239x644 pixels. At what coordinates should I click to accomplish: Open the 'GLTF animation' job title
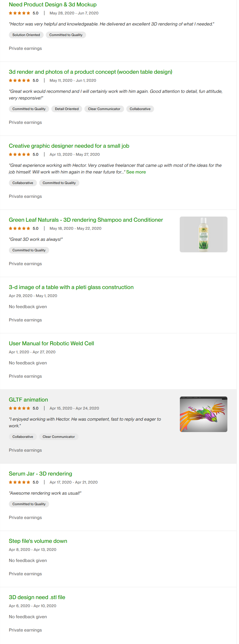pyautogui.click(x=28, y=400)
